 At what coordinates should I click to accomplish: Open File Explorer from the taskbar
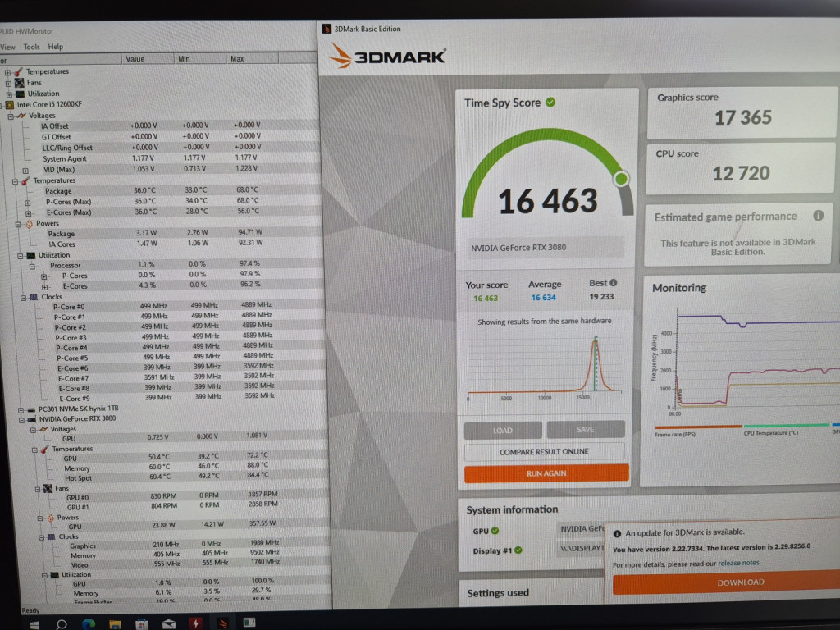tap(115, 623)
